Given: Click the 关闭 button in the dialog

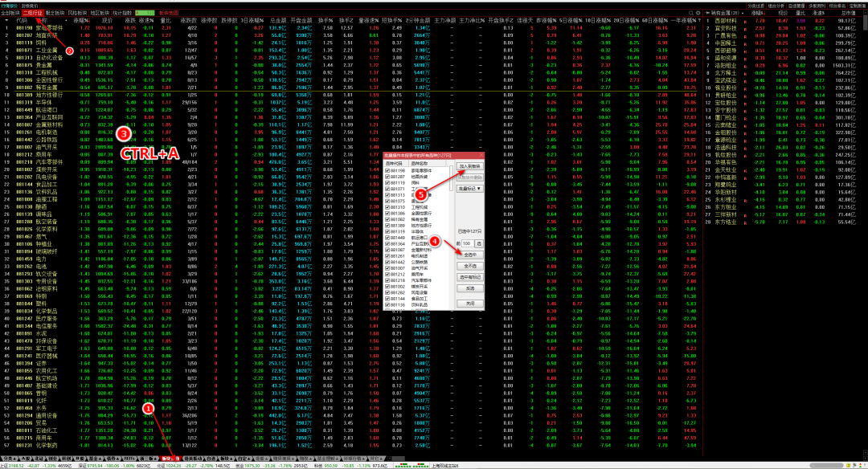Looking at the screenshot, I should (470, 304).
